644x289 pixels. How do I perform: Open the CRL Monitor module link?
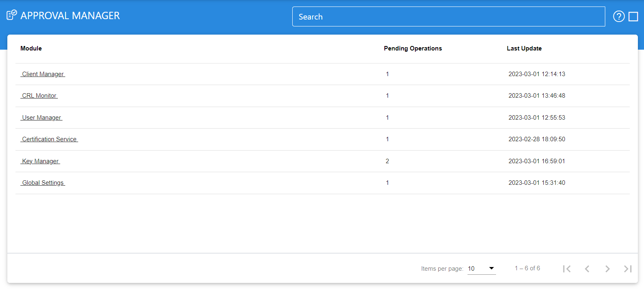pos(39,96)
